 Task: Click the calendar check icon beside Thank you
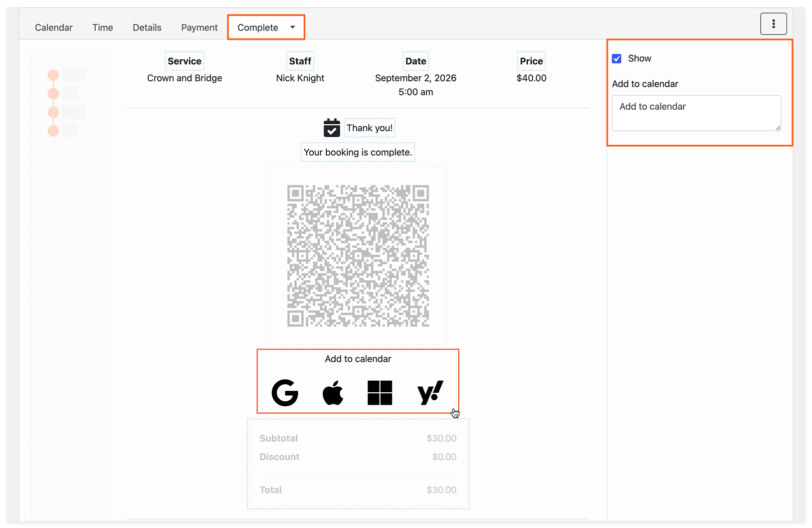coord(332,128)
